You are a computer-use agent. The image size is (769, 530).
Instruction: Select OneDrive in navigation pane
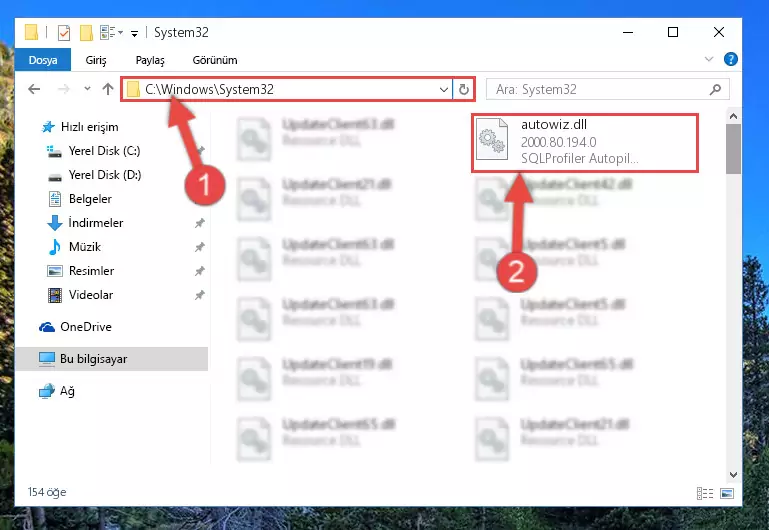point(75,327)
